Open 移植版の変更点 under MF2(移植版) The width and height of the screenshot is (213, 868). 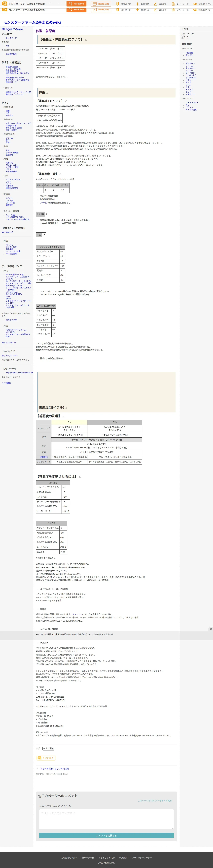click(12, 67)
